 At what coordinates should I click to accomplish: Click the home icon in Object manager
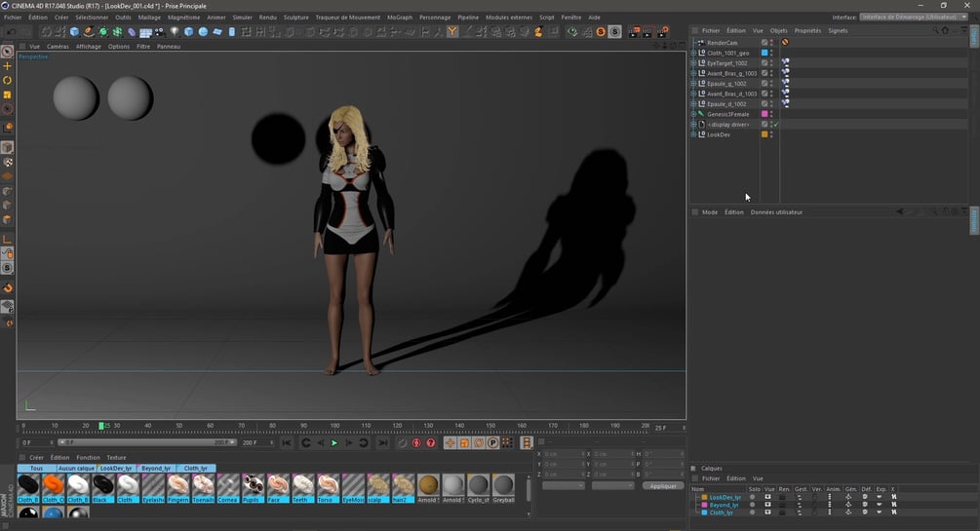click(945, 30)
